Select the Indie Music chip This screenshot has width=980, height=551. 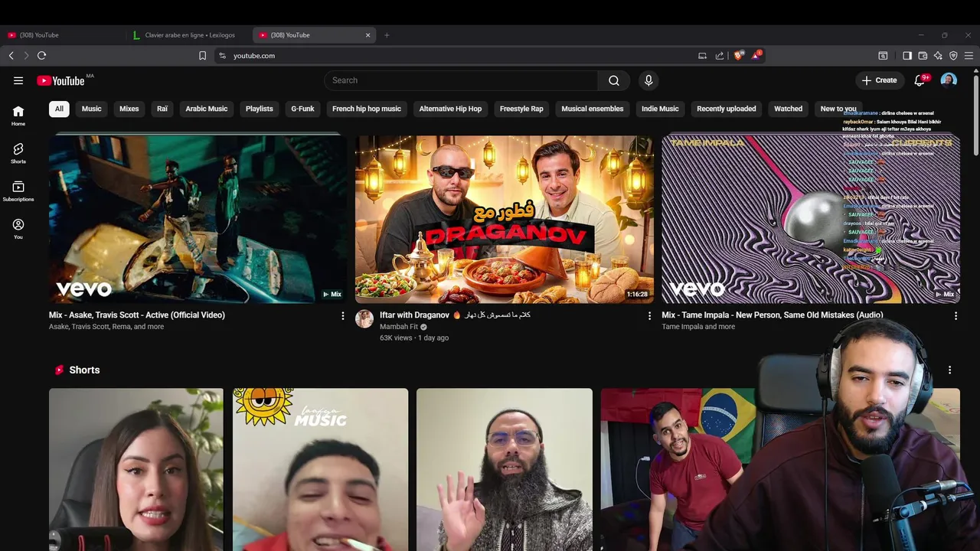[660, 109]
